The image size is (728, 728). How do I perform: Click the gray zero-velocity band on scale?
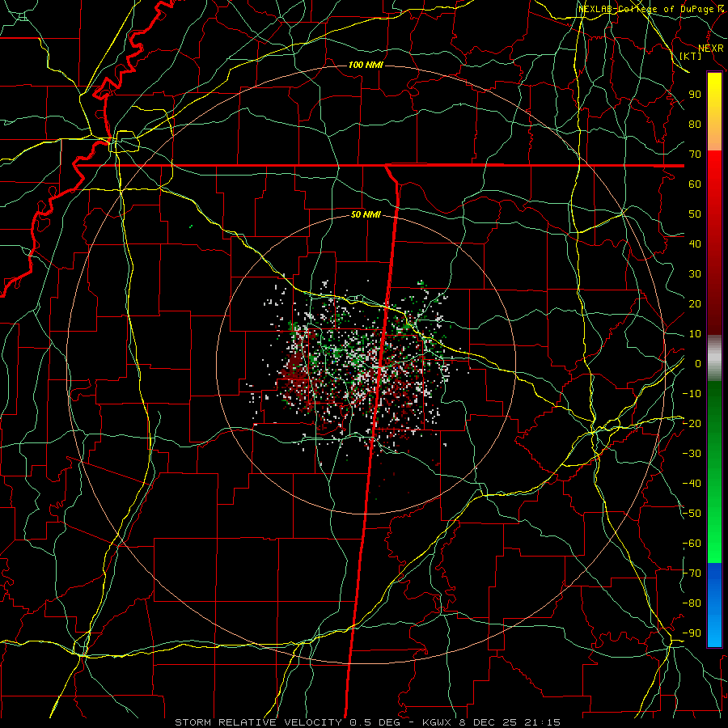(x=714, y=358)
